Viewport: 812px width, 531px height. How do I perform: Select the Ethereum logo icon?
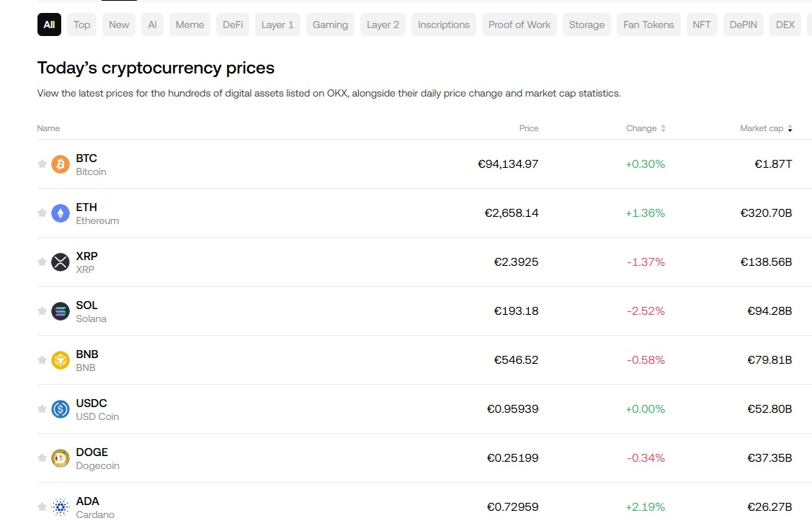pos(60,213)
